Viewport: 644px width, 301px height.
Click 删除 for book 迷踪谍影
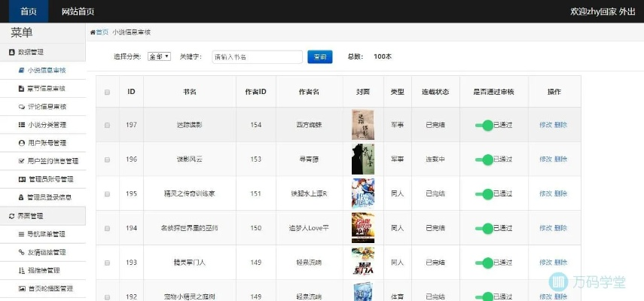pos(560,125)
